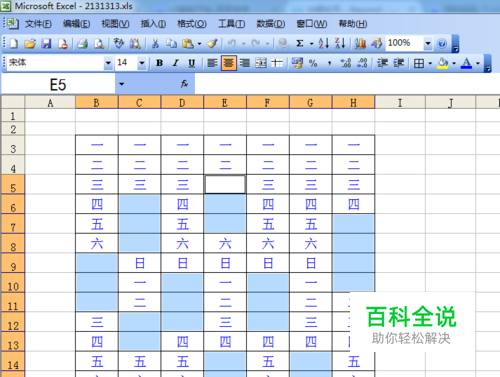Click the Copy icon
This screenshot has width=500, height=377.
(172, 43)
